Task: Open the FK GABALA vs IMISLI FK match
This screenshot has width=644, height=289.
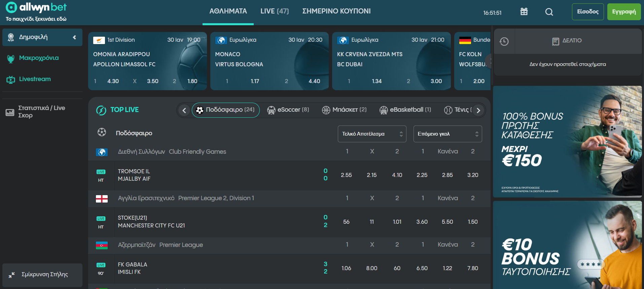Action: click(133, 268)
